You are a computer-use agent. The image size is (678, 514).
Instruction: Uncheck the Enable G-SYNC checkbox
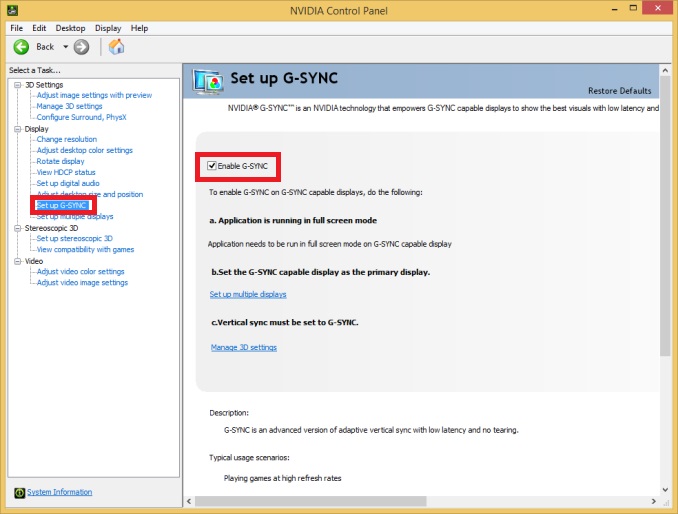point(212,166)
